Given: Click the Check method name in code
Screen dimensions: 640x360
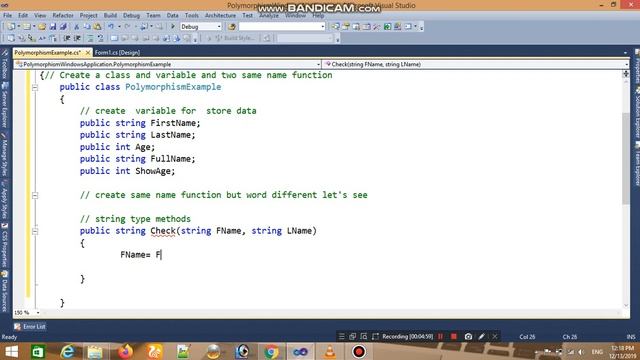Looking at the screenshot, I should (162, 231).
